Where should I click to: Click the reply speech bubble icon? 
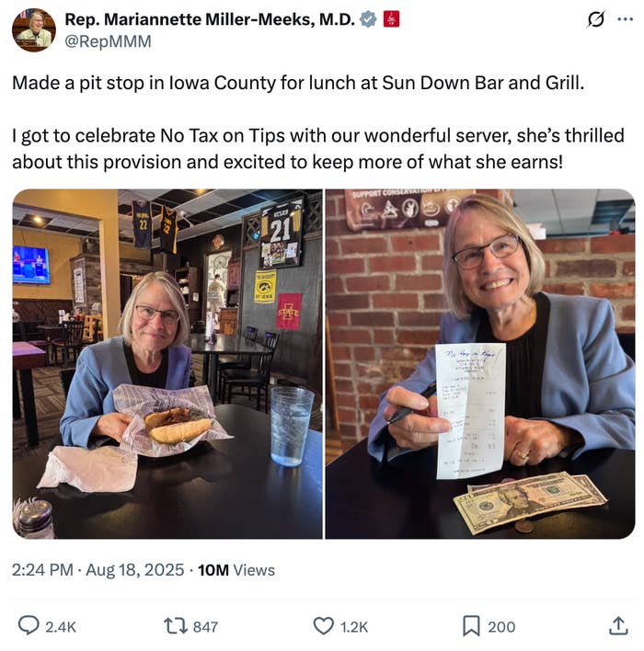tap(29, 626)
